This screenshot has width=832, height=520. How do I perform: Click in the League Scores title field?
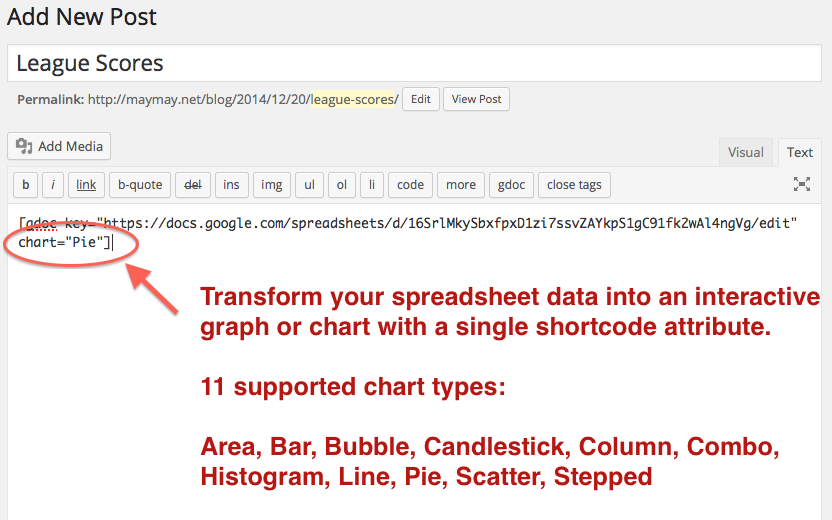(414, 63)
